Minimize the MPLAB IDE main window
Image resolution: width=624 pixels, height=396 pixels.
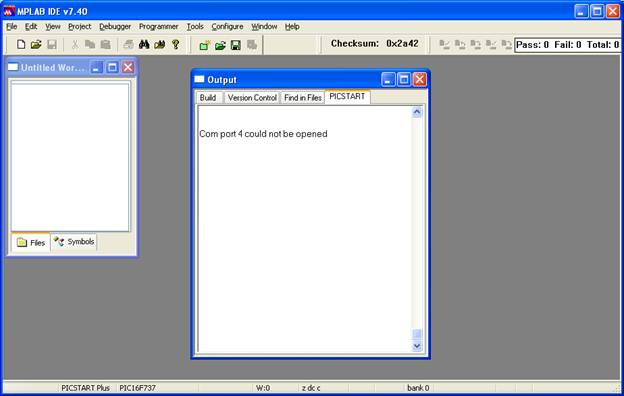click(581, 11)
